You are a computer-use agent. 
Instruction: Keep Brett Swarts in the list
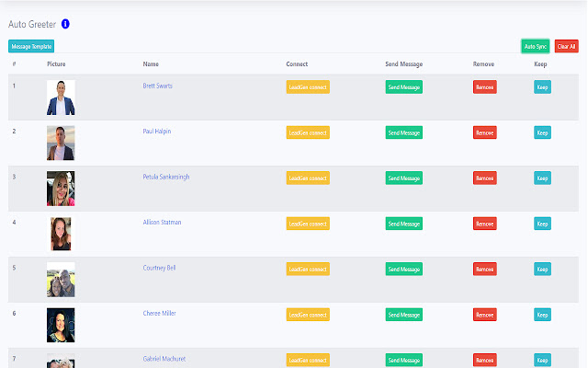542,86
